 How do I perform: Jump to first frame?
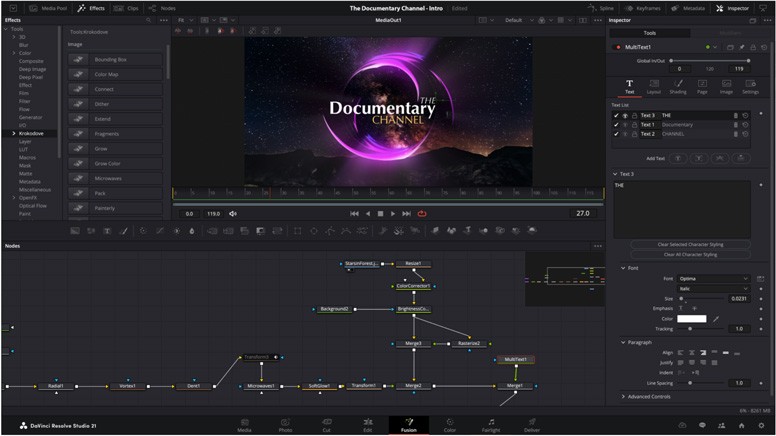[x=354, y=214]
